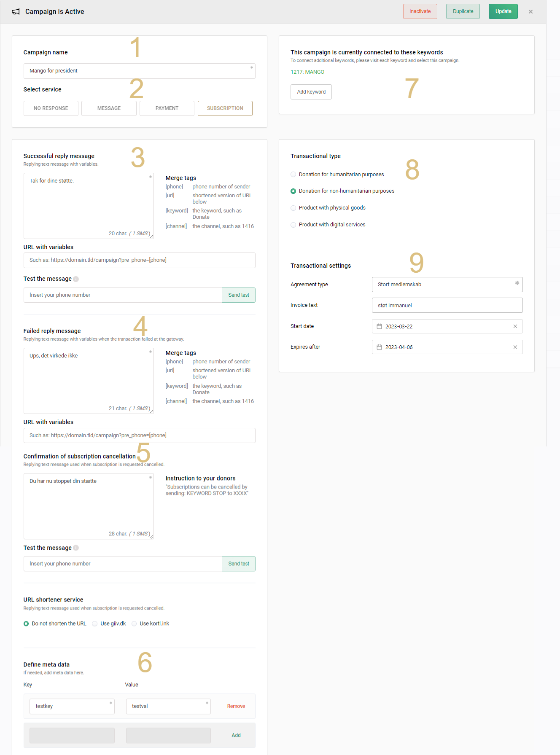Focus URL with variables under Failed reply
Viewport: 560px width, 755px height.
click(x=140, y=435)
